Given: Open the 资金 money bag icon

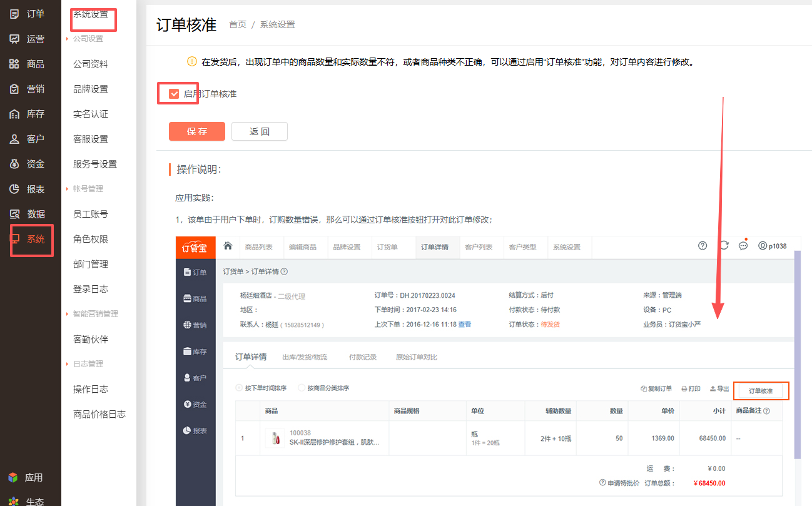Looking at the screenshot, I should click(14, 164).
